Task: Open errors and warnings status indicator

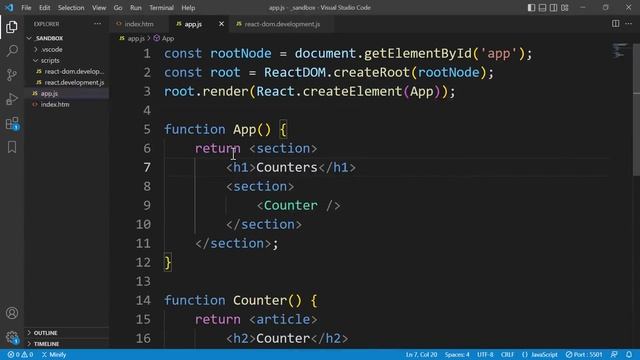Action: point(20,355)
